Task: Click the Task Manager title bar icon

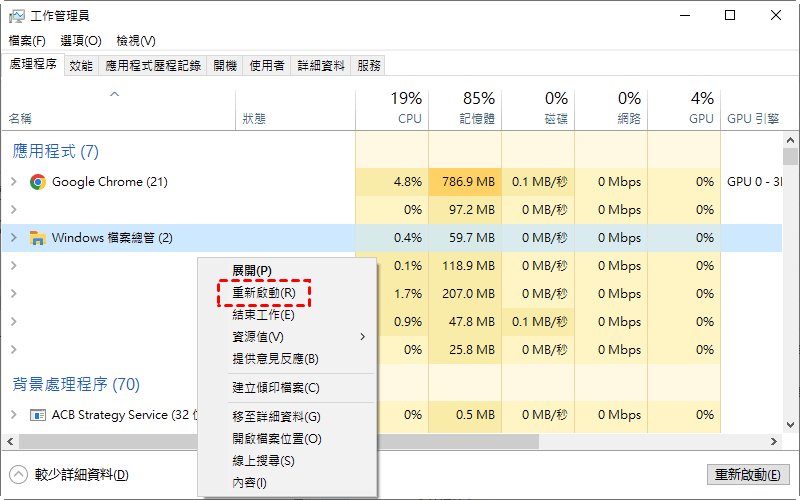Action: 16,16
